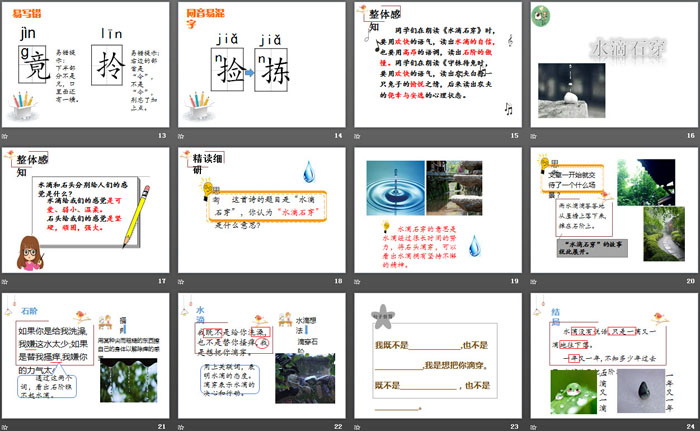Select slide 14 with the 同音易混字 heading

(260, 65)
